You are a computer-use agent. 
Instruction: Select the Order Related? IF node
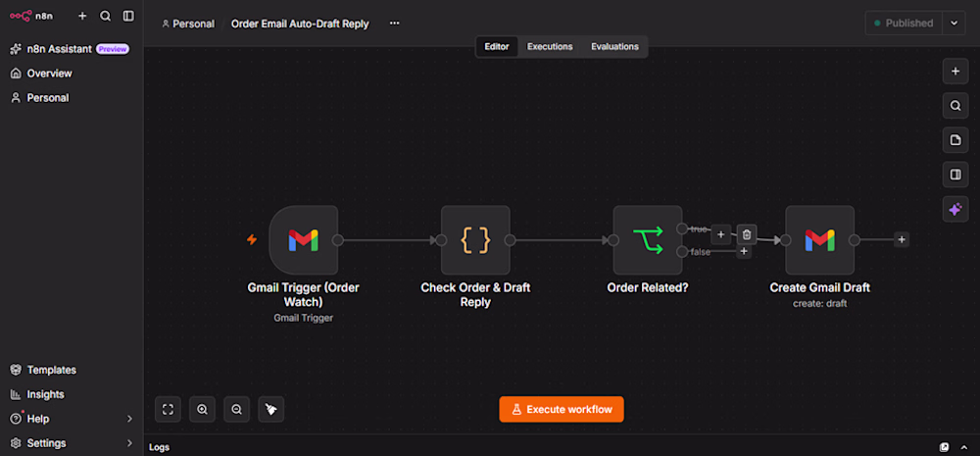coord(648,240)
